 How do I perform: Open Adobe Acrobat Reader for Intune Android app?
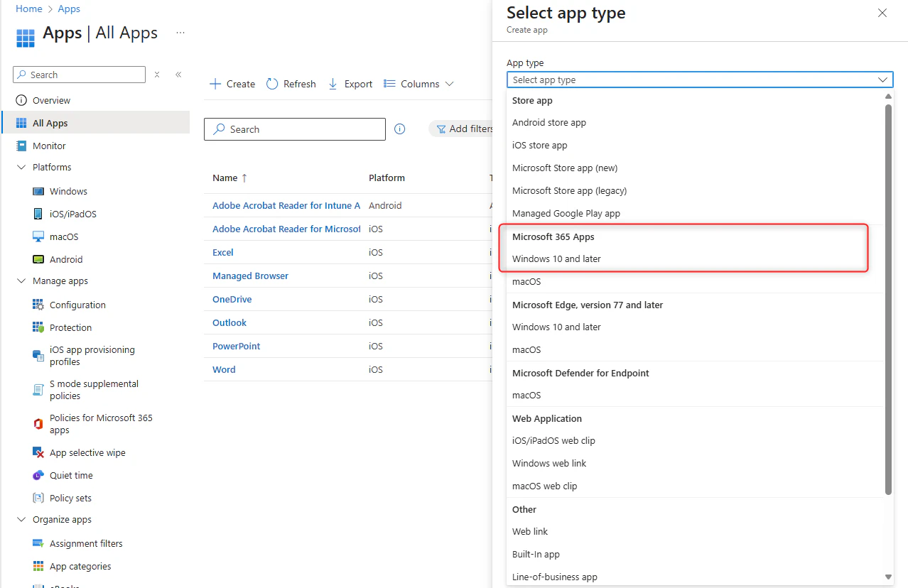[x=286, y=205]
